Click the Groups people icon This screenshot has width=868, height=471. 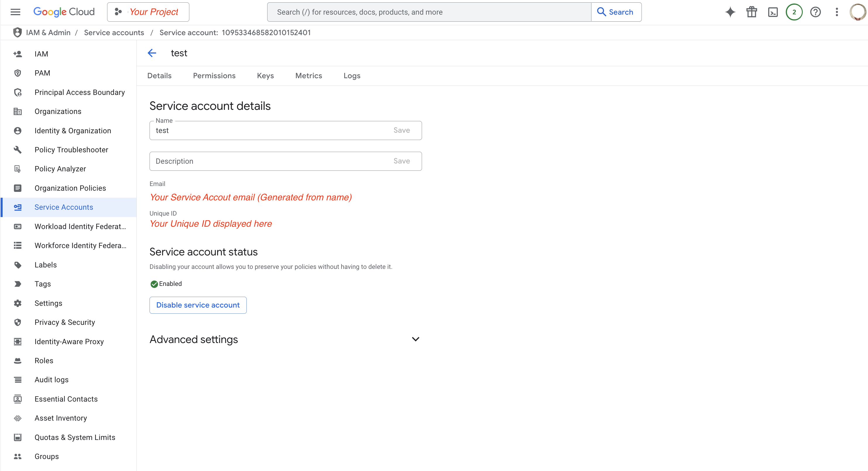click(18, 457)
